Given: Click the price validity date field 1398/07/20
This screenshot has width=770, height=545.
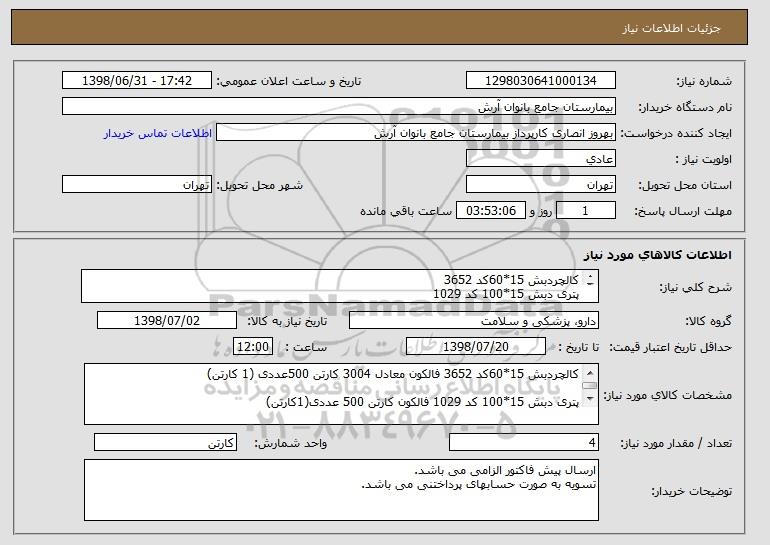Looking at the screenshot, I should (476, 347).
